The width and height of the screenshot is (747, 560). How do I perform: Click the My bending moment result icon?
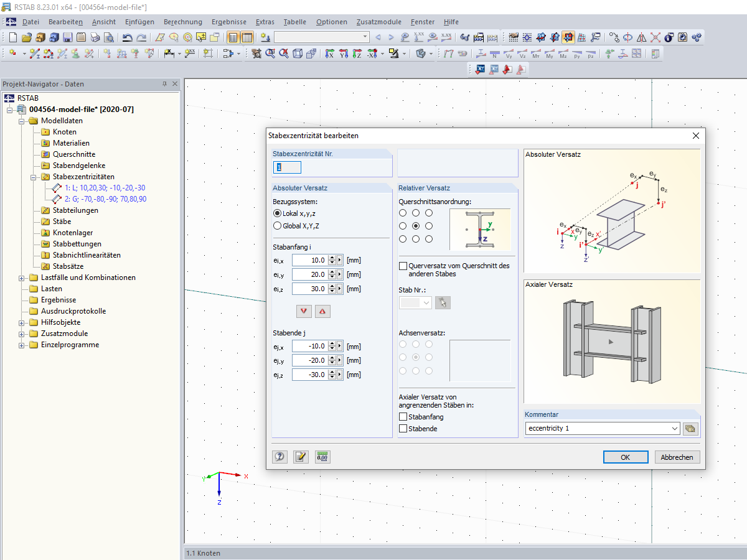coord(550,54)
